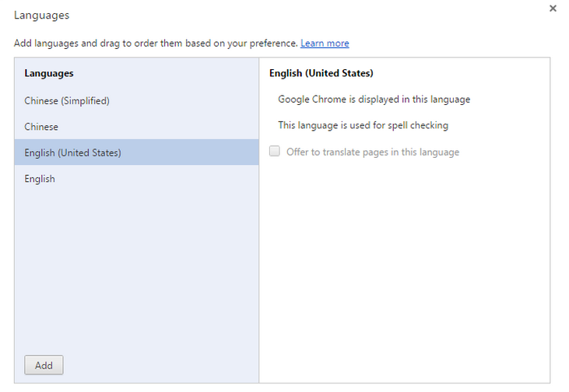Close the Languages dialog with X

tap(553, 9)
